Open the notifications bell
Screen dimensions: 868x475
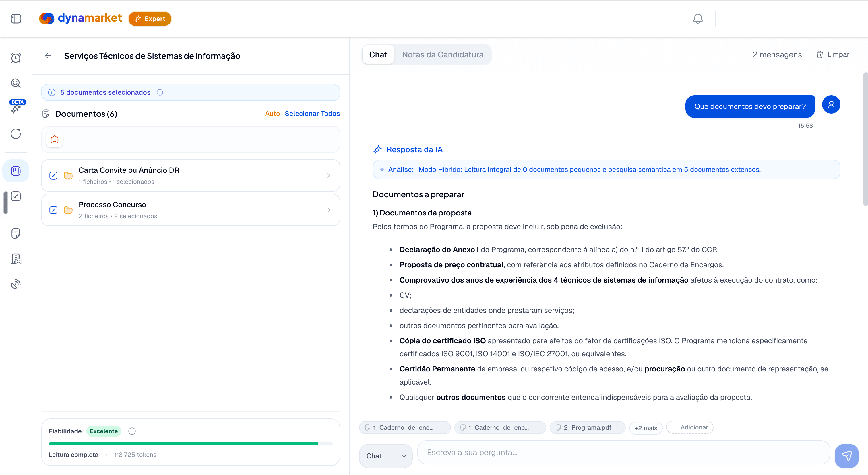pyautogui.click(x=698, y=19)
